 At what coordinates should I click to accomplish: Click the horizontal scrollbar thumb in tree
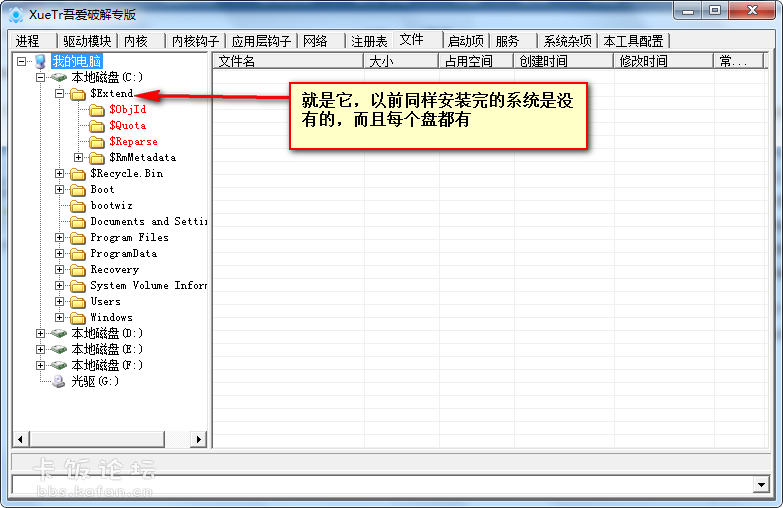click(x=96, y=440)
